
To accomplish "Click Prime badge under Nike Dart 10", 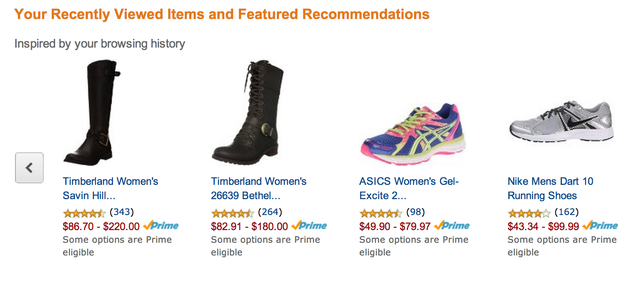I will pyautogui.click(x=600, y=226).
